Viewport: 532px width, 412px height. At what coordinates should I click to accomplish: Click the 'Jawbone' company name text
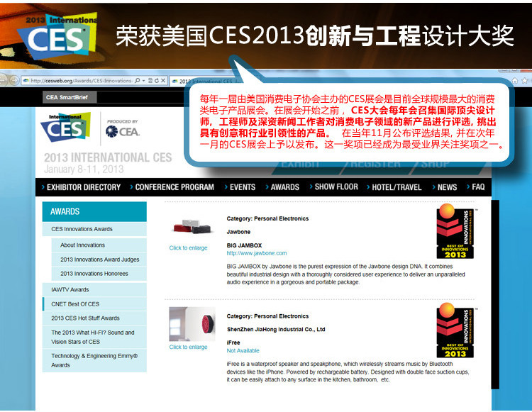238,232
